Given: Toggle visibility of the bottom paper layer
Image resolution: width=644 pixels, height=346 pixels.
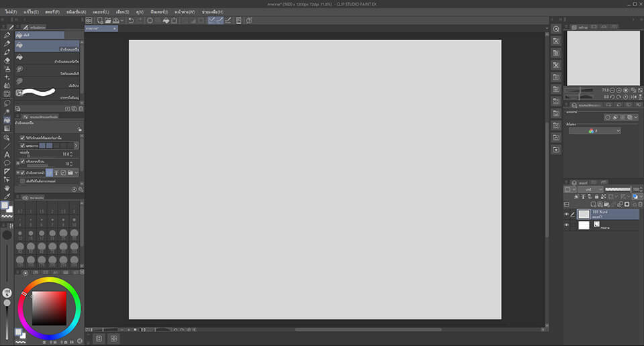Looking at the screenshot, I should click(567, 225).
